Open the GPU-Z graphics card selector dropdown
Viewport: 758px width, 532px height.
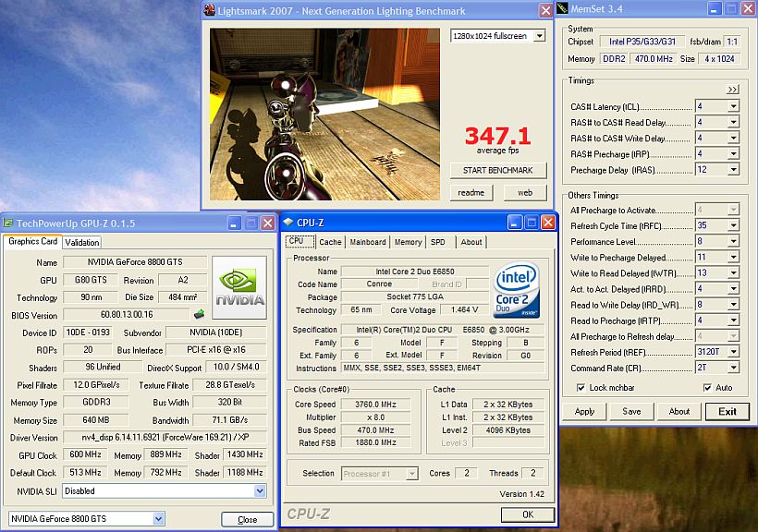[x=158, y=519]
